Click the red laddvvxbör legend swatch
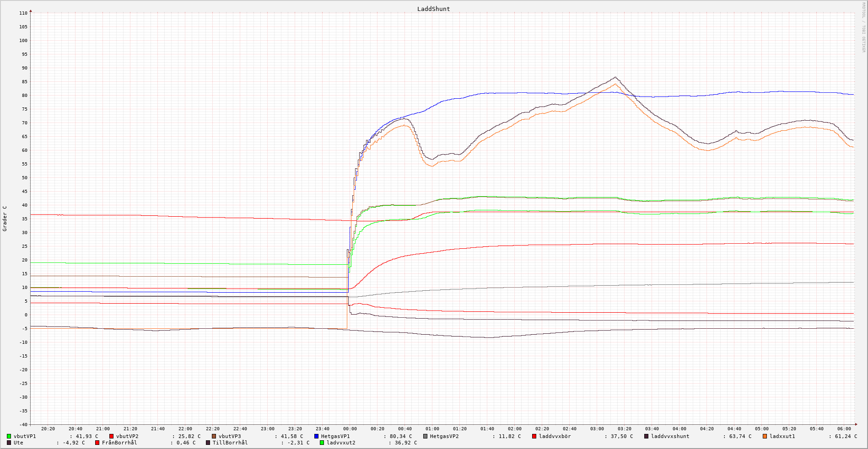 pos(534,436)
